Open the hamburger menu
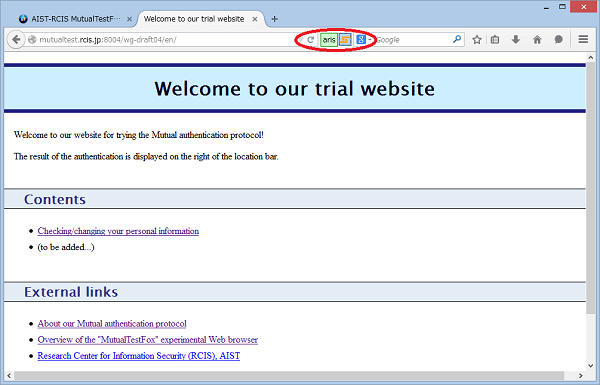 click(583, 39)
